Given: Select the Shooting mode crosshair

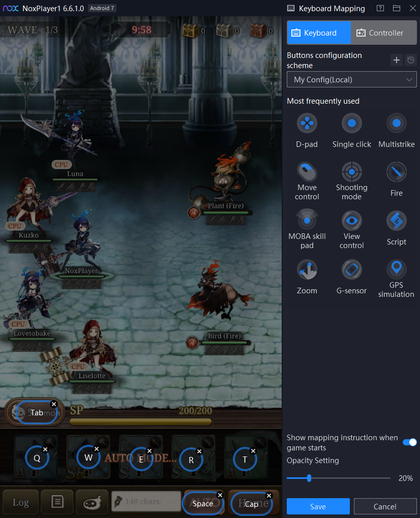Looking at the screenshot, I should pyautogui.click(x=351, y=172).
